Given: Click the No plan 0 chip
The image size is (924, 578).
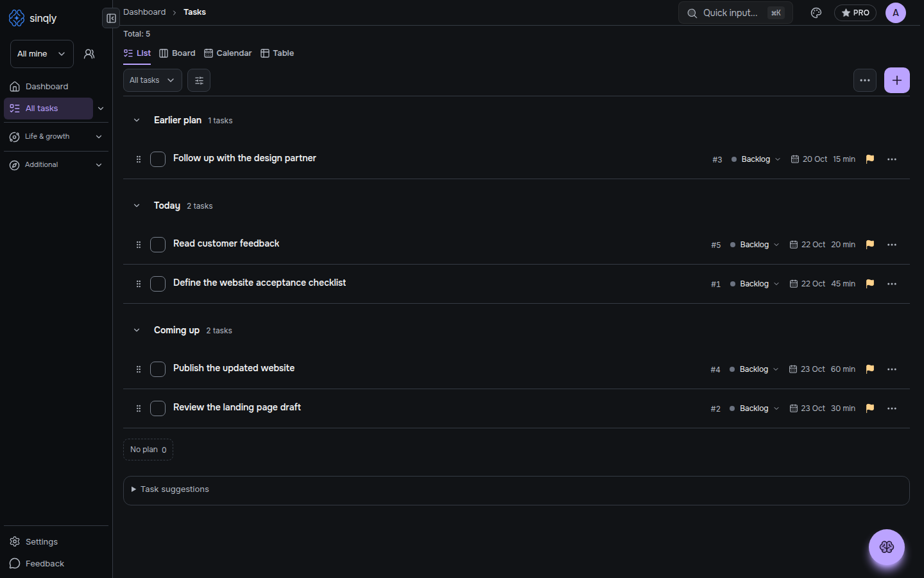Looking at the screenshot, I should [148, 450].
